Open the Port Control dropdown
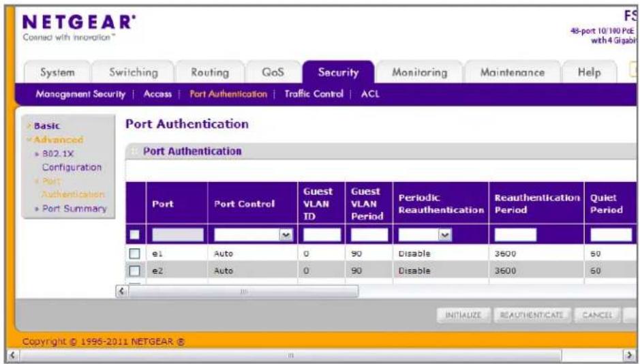Viewport: 640px width, 364px height. [254, 234]
